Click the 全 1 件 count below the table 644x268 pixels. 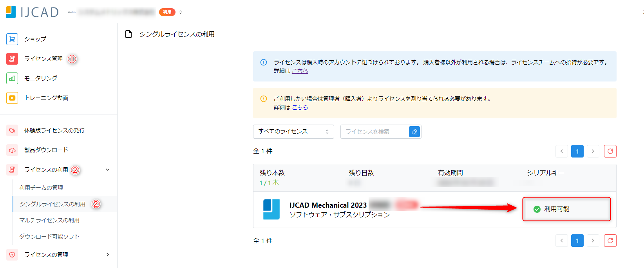coord(263,241)
